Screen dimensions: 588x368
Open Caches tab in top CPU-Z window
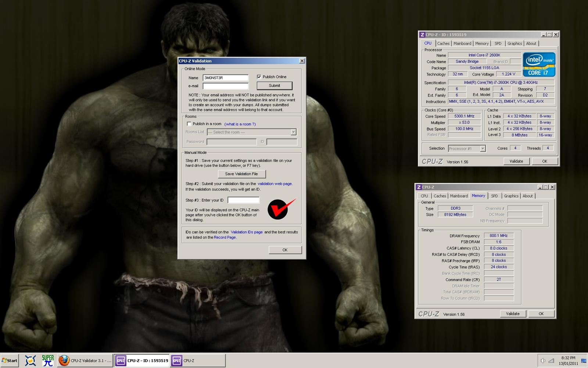tap(443, 43)
